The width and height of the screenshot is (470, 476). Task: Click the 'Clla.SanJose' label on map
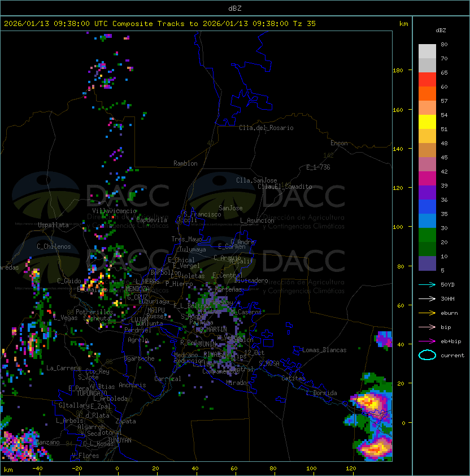pos(256,180)
